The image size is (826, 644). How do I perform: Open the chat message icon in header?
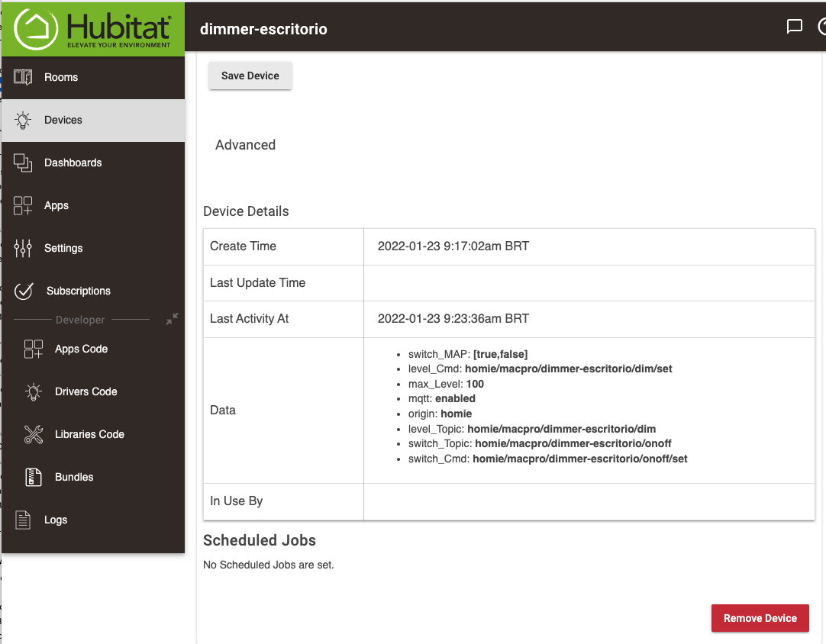[x=795, y=27]
